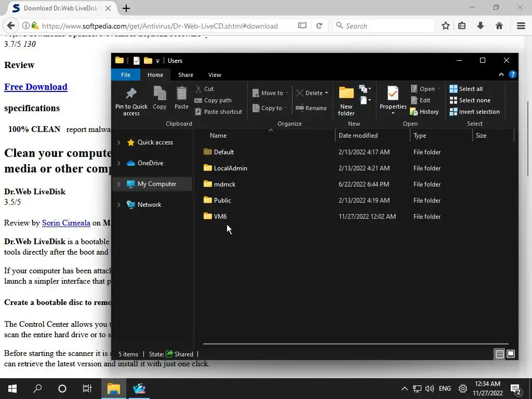Expand Network tree node
Image resolution: width=532 pixels, height=399 pixels.
click(119, 205)
